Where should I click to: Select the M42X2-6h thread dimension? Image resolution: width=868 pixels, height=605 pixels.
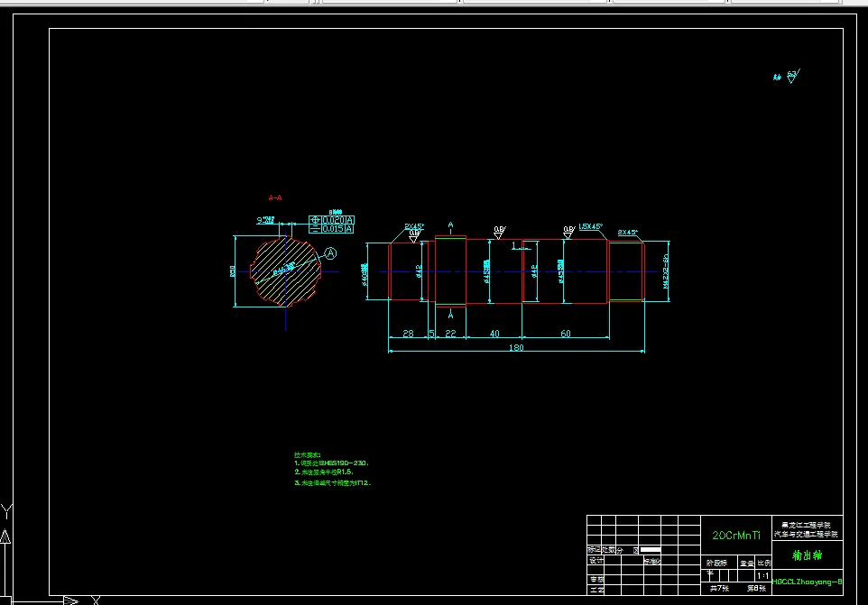[x=665, y=271]
